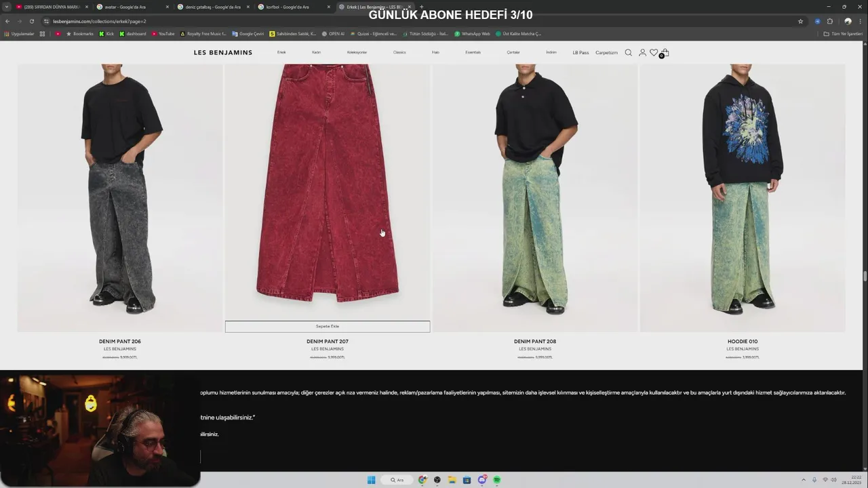Click the blue extension icon in Chrome toolbar

pos(817,21)
